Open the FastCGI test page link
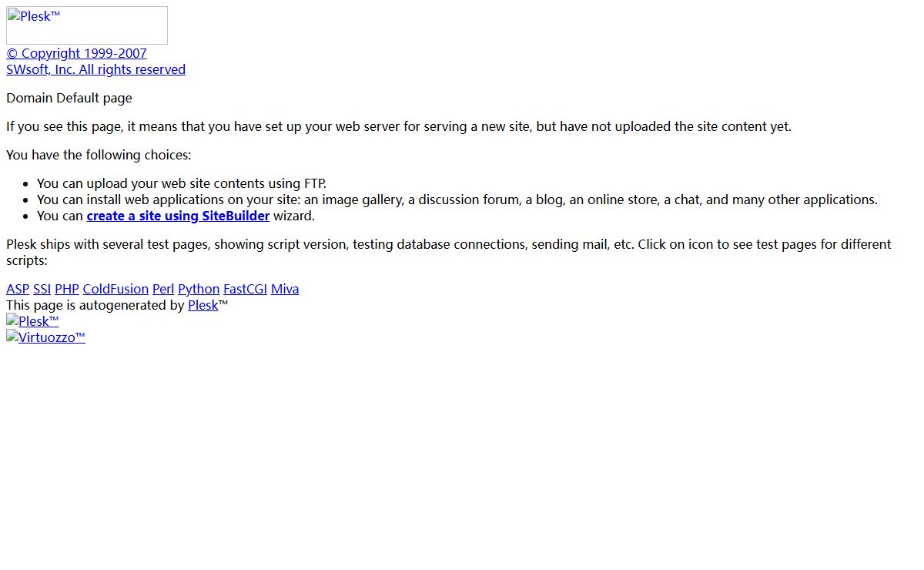The width and height of the screenshot is (924, 570). point(245,289)
